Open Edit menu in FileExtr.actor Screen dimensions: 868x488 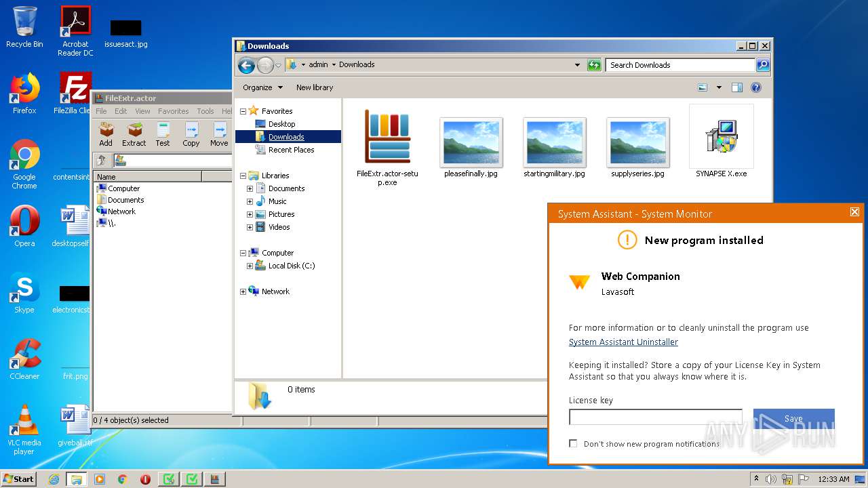pos(121,111)
